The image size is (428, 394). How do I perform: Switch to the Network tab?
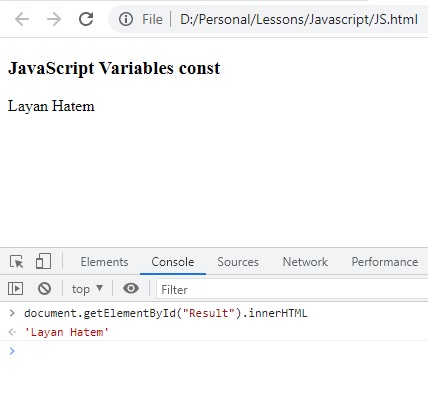click(305, 262)
